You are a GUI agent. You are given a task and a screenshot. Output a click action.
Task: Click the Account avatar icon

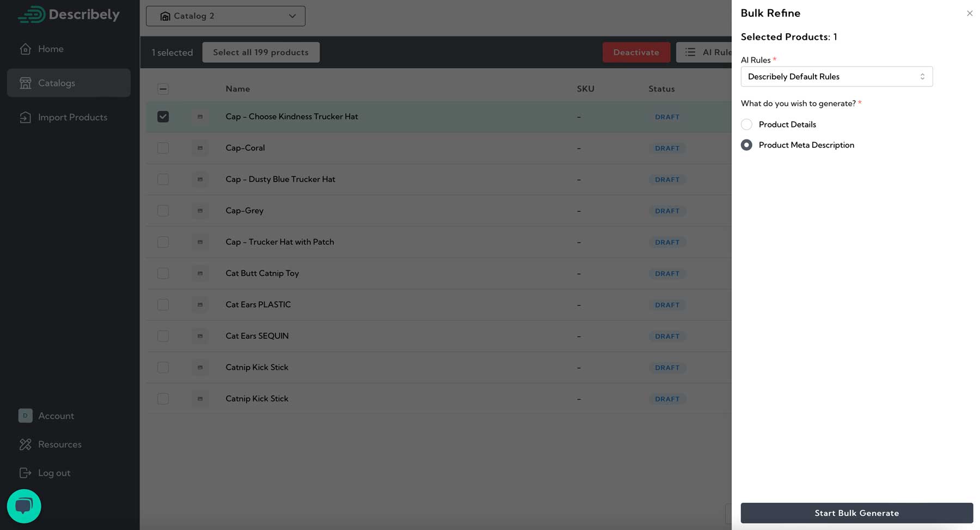click(x=25, y=416)
